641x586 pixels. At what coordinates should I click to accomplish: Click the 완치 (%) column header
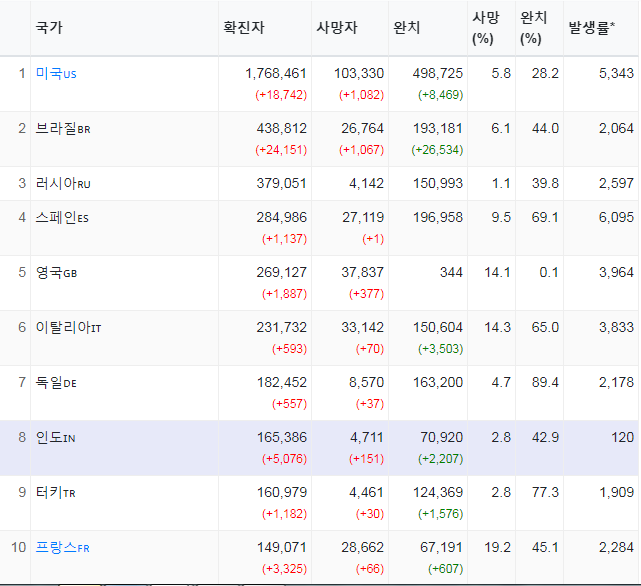pyautogui.click(x=533, y=28)
